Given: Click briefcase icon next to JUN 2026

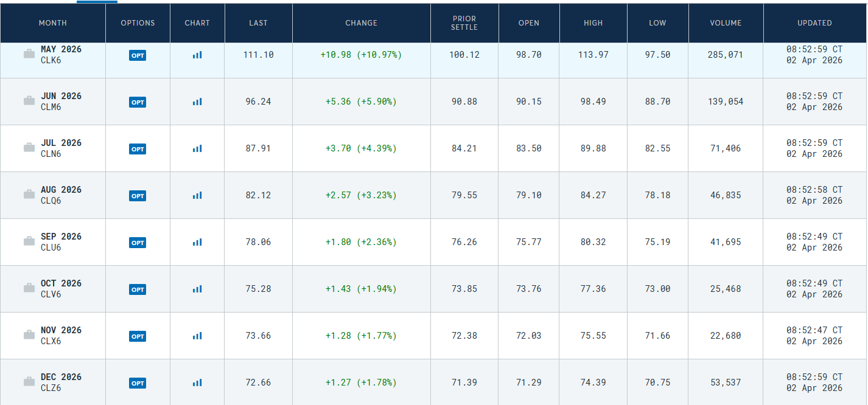Looking at the screenshot, I should (29, 101).
